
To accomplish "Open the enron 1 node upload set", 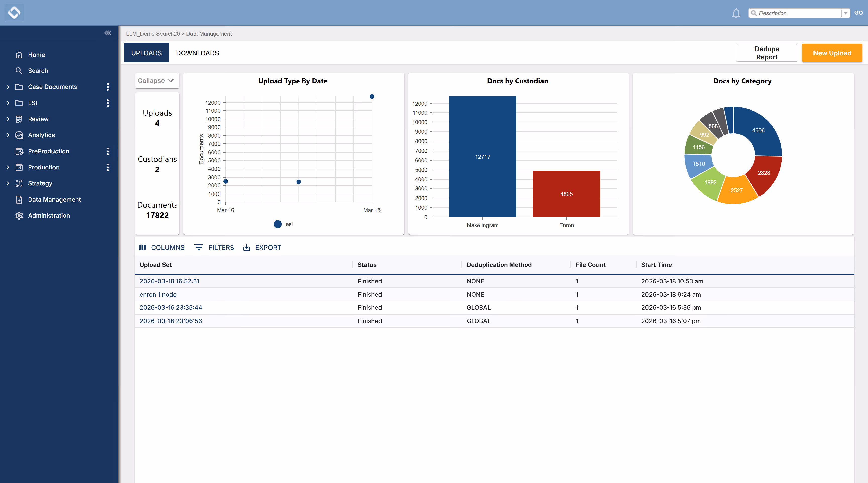I will pyautogui.click(x=158, y=294).
